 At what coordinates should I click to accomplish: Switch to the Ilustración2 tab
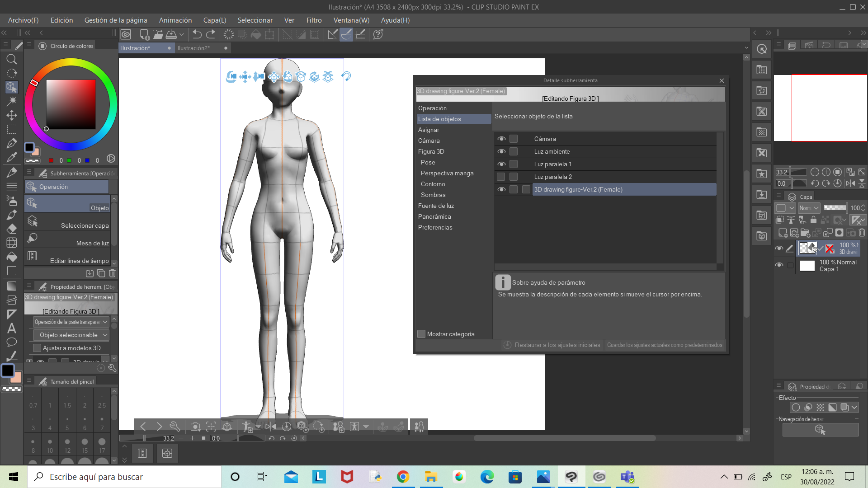194,48
